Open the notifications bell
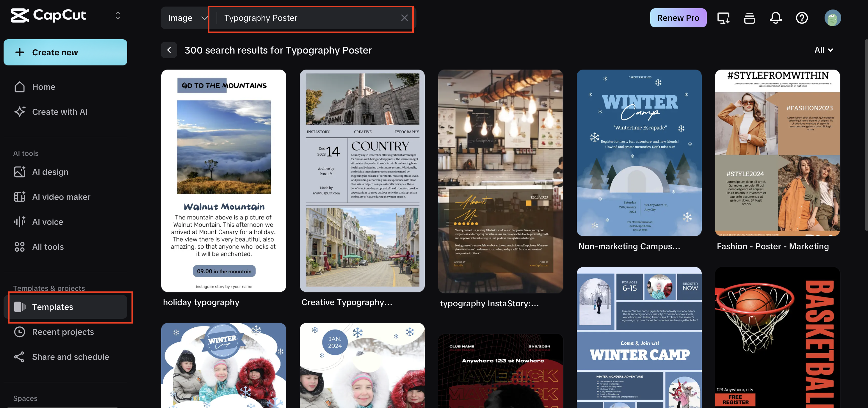 pos(776,18)
